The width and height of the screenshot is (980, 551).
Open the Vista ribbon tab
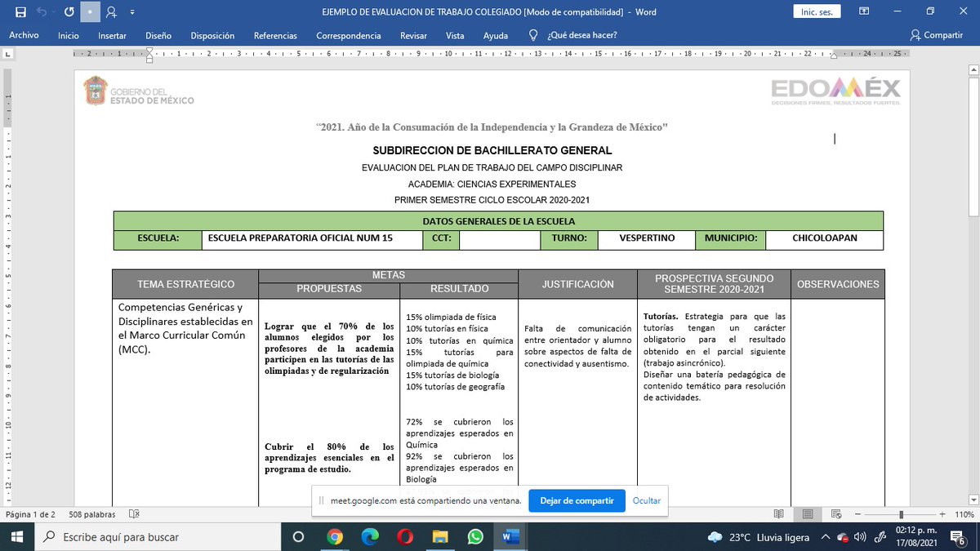[x=455, y=35]
